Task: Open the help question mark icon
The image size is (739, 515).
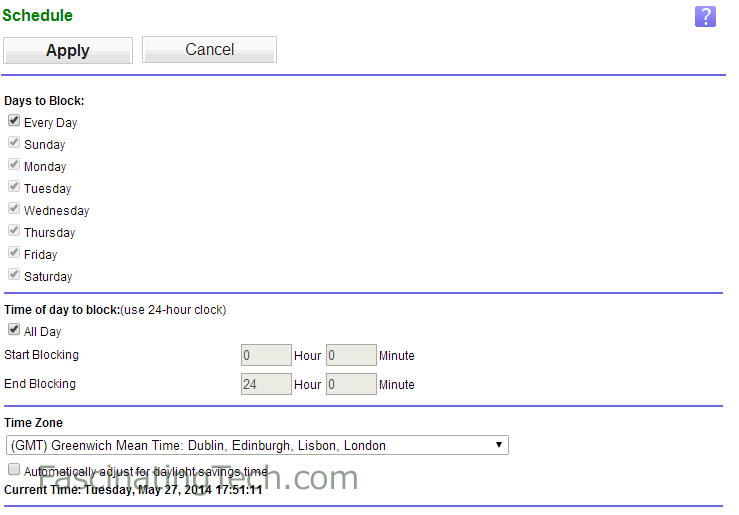Action: point(705,17)
